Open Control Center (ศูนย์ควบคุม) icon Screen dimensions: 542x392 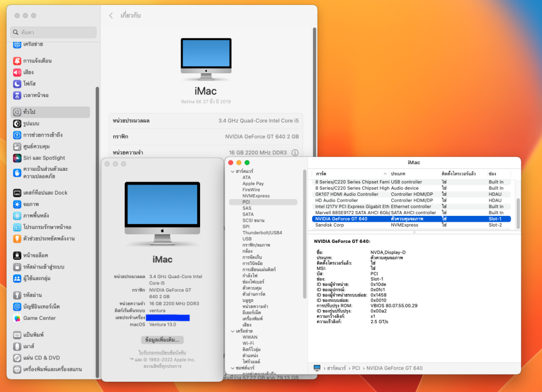(17, 146)
